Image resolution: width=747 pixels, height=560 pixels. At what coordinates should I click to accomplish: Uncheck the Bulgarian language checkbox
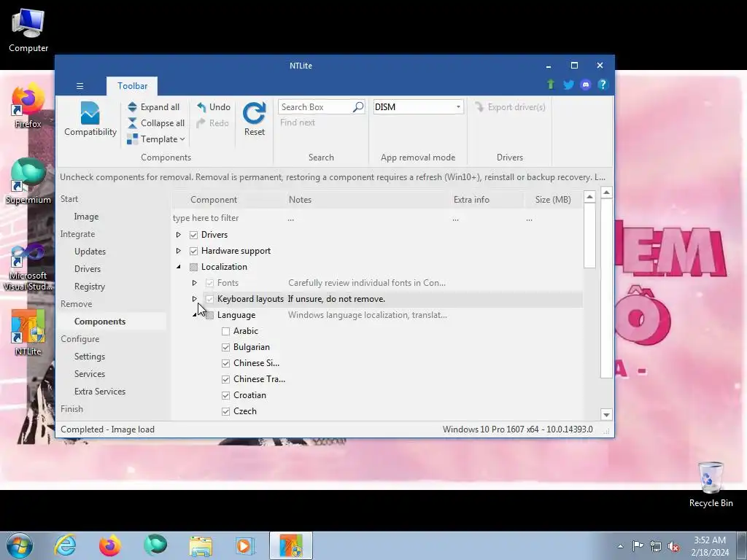click(x=226, y=348)
